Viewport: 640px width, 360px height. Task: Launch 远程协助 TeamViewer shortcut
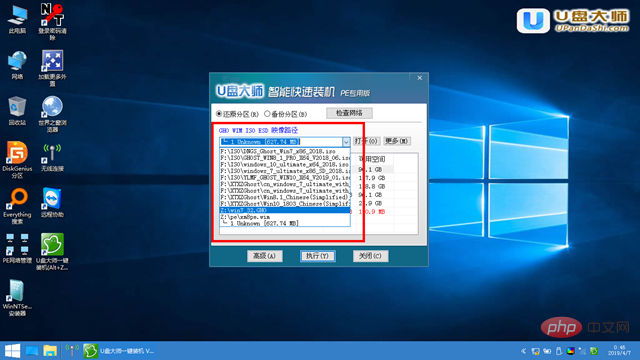tap(52, 202)
